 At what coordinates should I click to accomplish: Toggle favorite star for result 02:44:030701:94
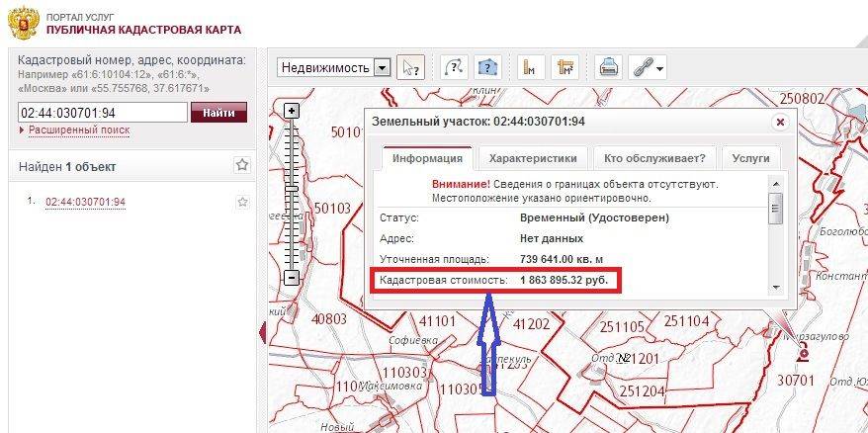coord(242,202)
